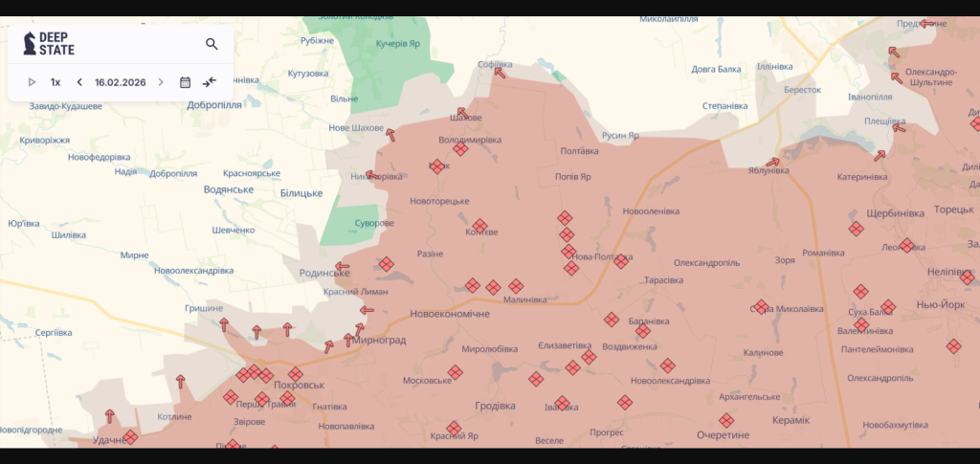980x464 pixels.
Task: Open the map search magnifier
Action: pos(212,44)
